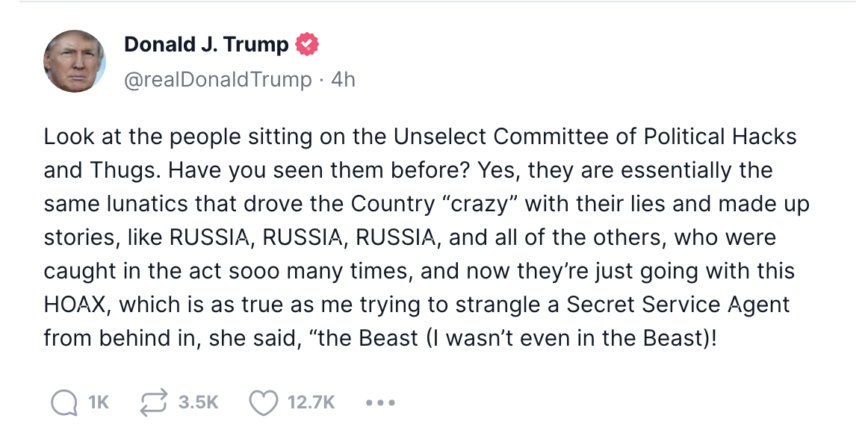Click the display name Donald J. Trump
This screenshot has width=868, height=445.
pos(206,45)
